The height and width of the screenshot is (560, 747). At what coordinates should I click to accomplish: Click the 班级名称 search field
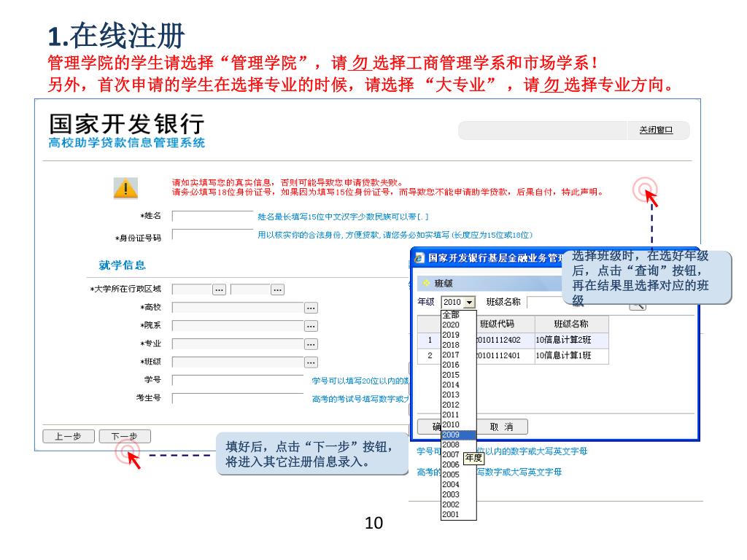coord(546,302)
